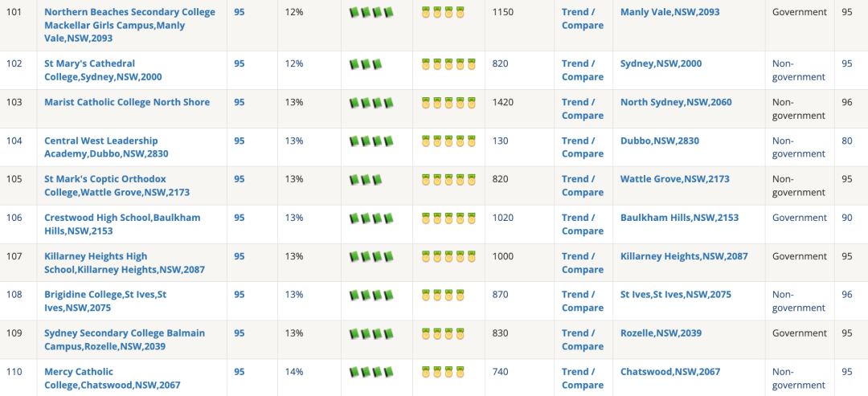Click green book icons for Killarney Heights High
This screenshot has height=396, width=868.
click(x=371, y=256)
